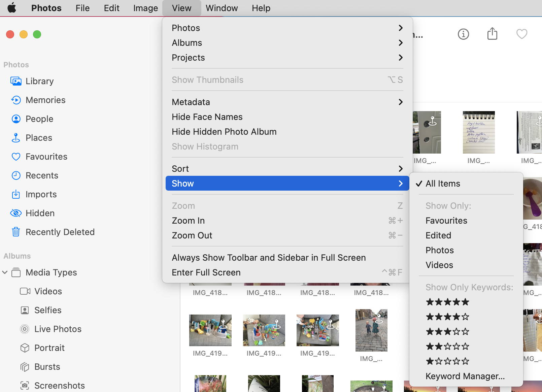Open the Apple menu
Viewport: 542px width, 392px height.
coord(12,8)
